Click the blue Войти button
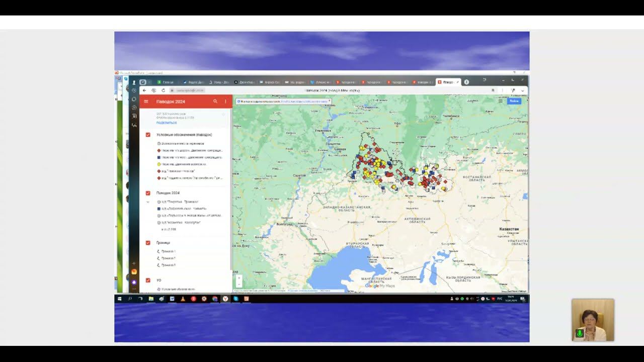Screen dimensions: 644x362 coord(514,101)
